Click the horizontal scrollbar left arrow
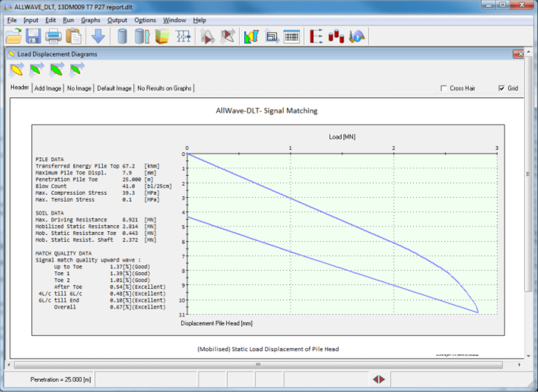Image resolution: width=538 pixels, height=392 pixels. click(9, 365)
